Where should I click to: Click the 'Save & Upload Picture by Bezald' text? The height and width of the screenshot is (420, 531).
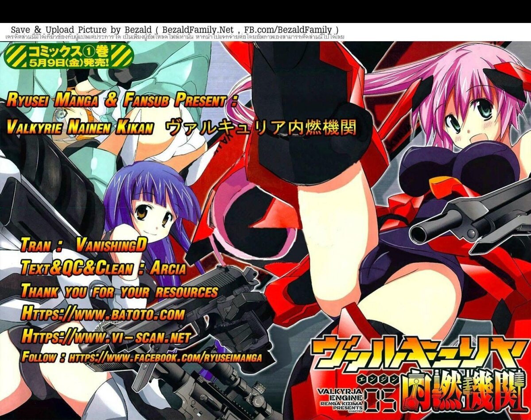(71, 29)
